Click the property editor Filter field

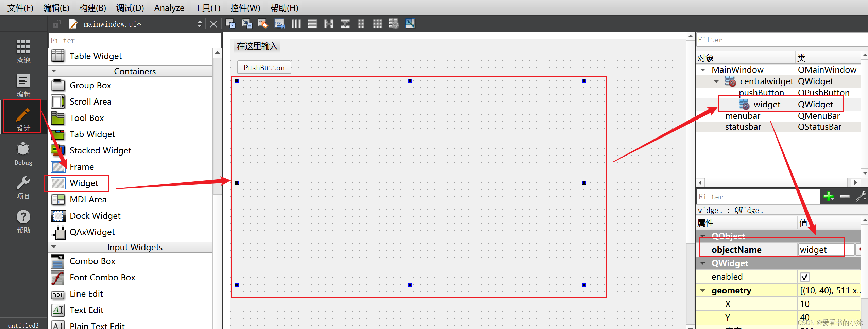click(x=758, y=197)
